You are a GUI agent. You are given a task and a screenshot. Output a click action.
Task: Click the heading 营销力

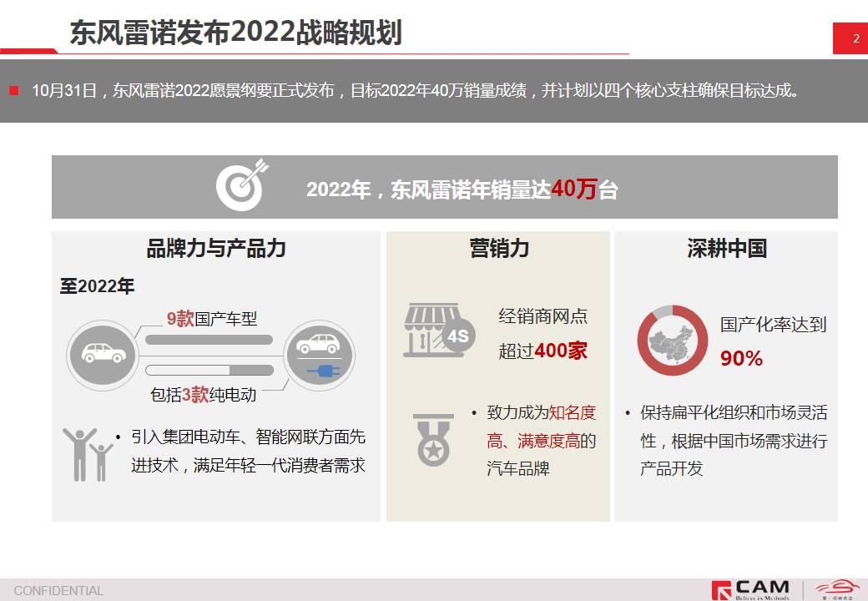[x=499, y=248]
